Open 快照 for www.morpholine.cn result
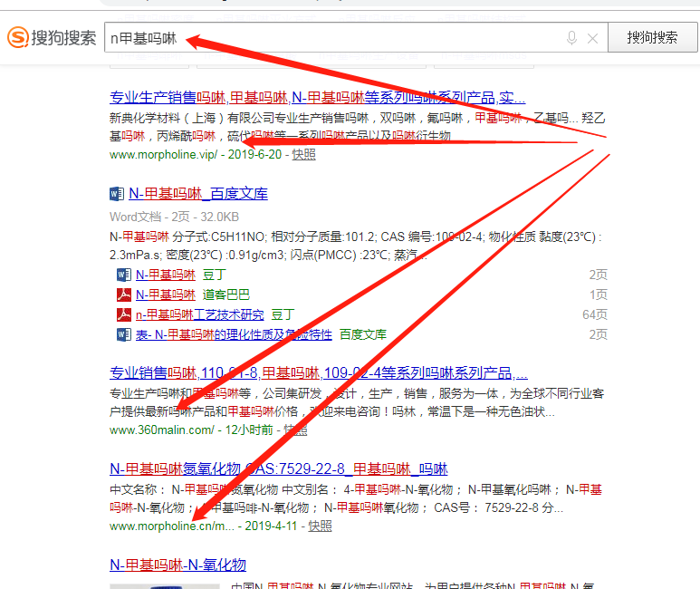The image size is (700, 589). click(320, 526)
